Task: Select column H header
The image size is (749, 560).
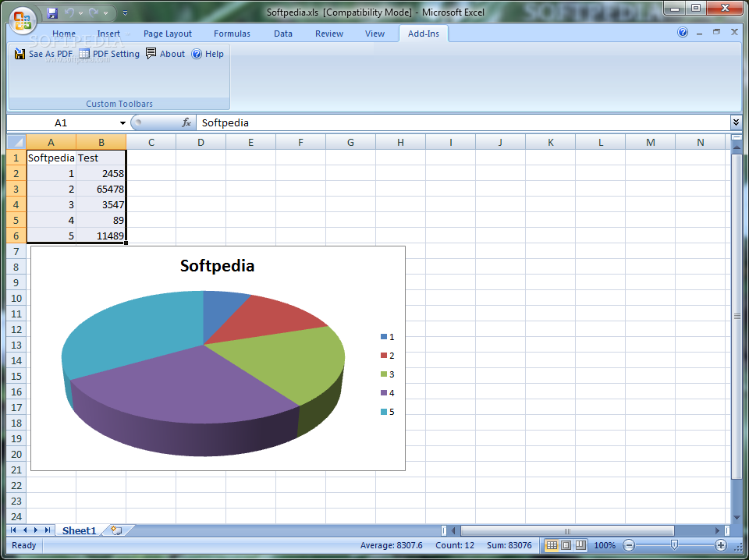Action: pos(400,142)
